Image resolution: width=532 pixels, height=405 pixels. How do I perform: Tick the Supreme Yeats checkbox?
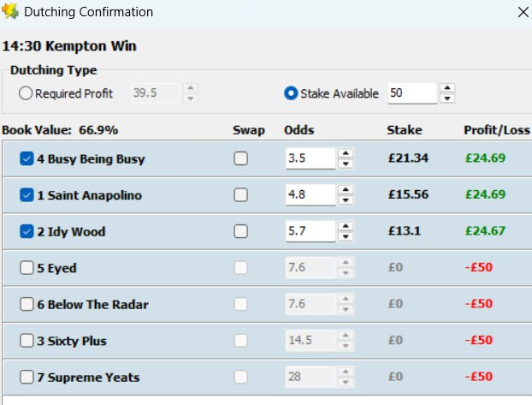click(x=27, y=377)
